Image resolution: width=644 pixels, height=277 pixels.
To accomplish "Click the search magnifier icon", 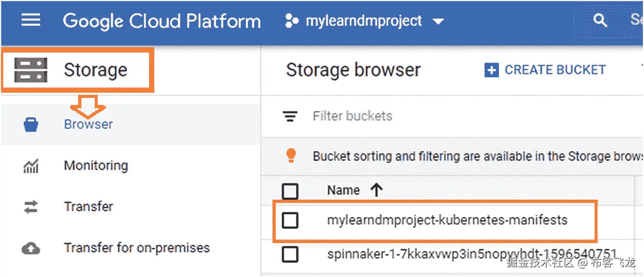I will [x=600, y=20].
